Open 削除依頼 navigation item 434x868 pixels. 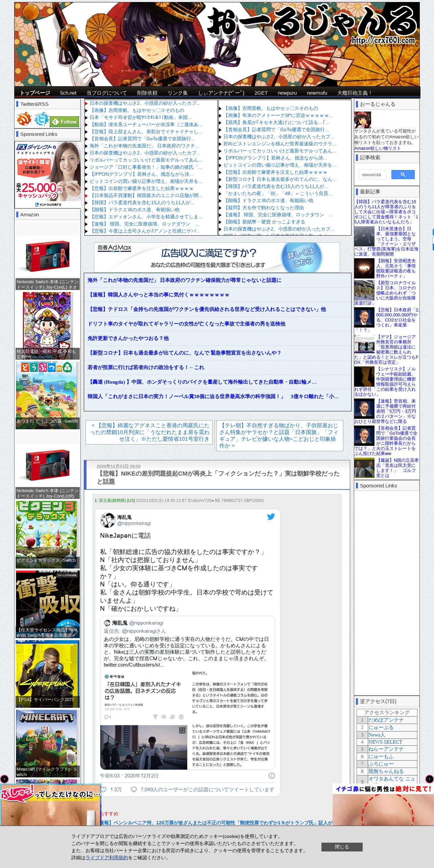click(x=147, y=93)
